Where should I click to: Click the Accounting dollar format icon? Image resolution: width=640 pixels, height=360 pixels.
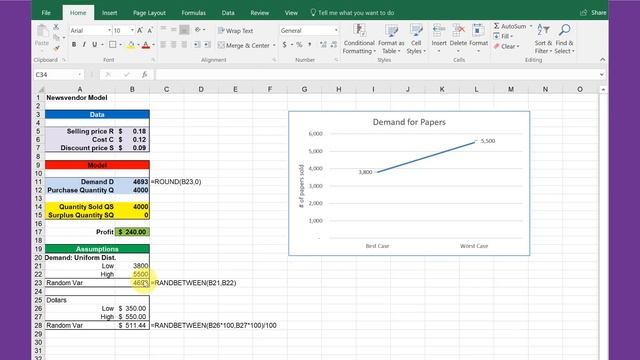tap(284, 45)
